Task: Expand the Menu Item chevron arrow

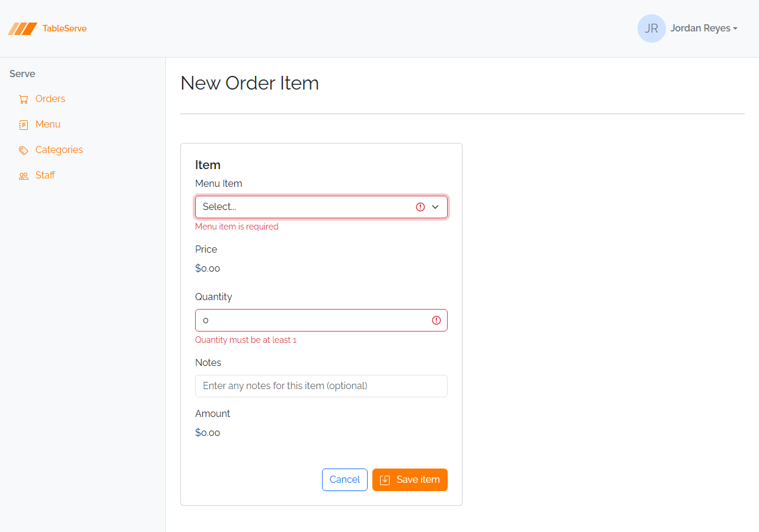Action: pyautogui.click(x=435, y=207)
